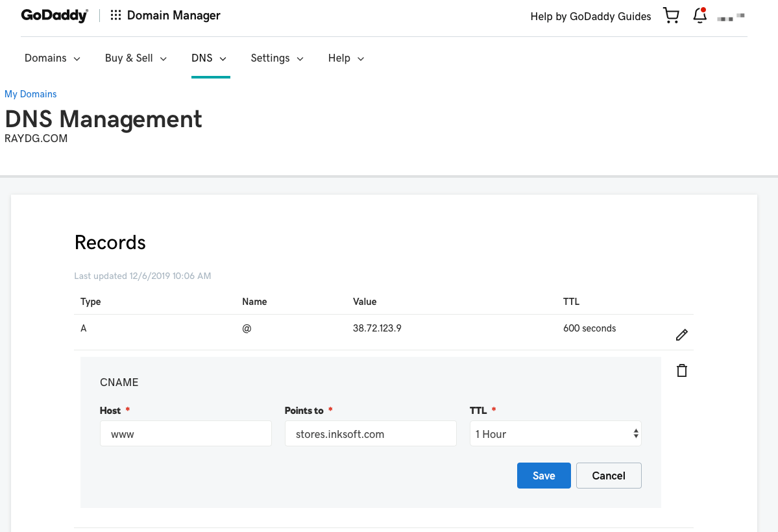Open the Settings menu
This screenshot has width=778, height=532.
click(277, 58)
